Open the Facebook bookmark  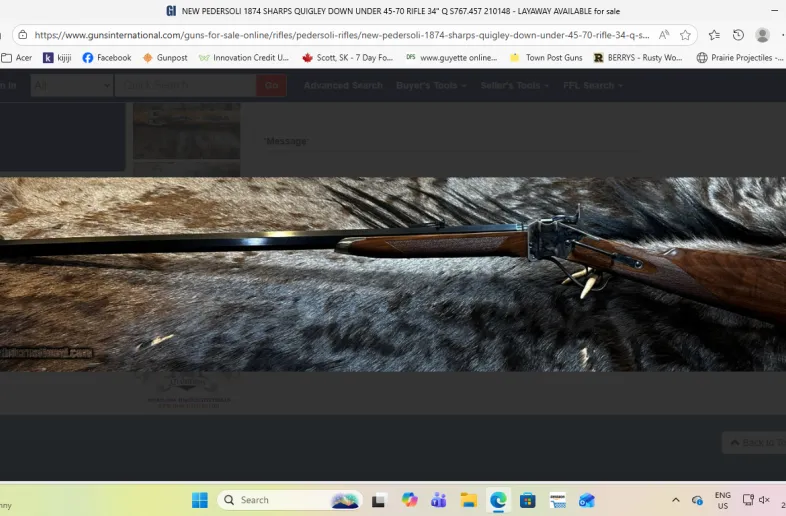click(x=107, y=58)
